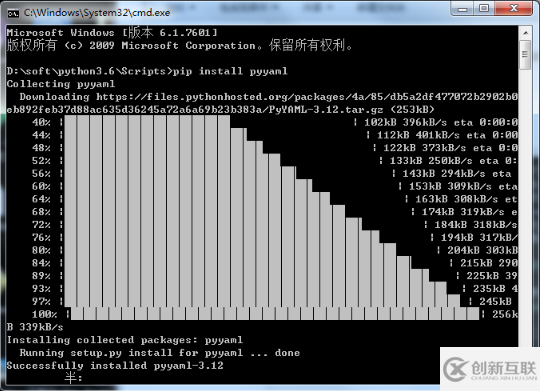Screen dimensions: 540x391
Task: Click the 100% progress label
Action: point(44,314)
